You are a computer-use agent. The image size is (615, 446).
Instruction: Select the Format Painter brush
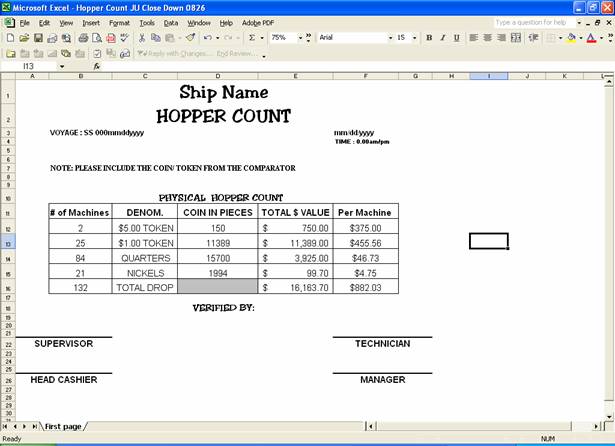pos(190,38)
